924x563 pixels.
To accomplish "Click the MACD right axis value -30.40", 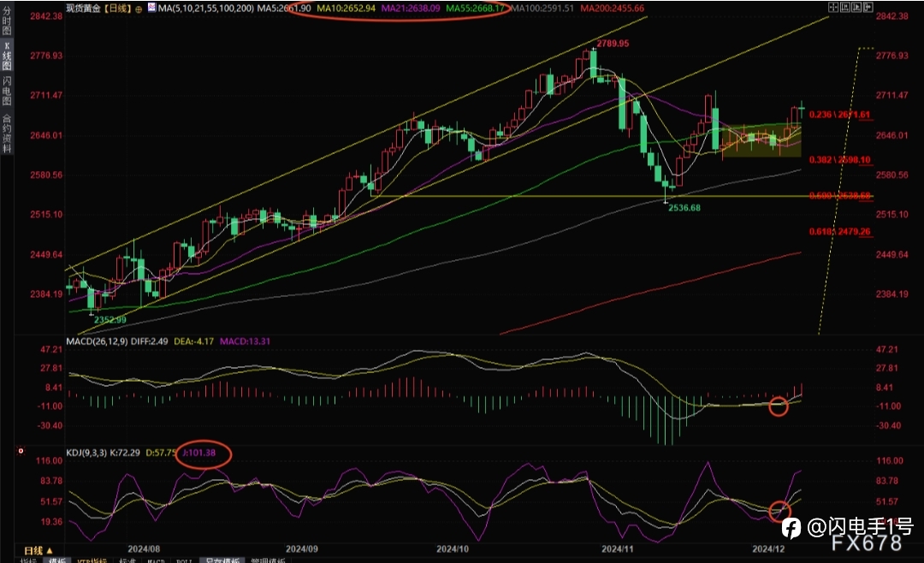I will point(888,425).
